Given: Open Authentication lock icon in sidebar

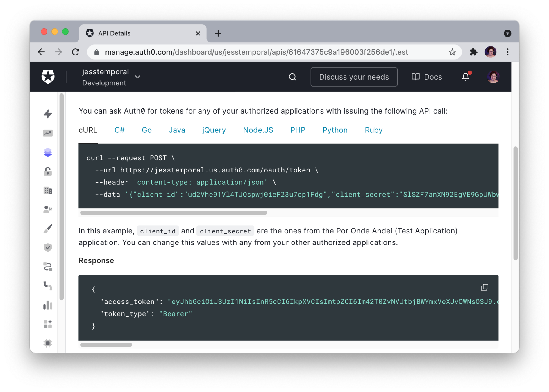Looking at the screenshot, I should tap(48, 171).
